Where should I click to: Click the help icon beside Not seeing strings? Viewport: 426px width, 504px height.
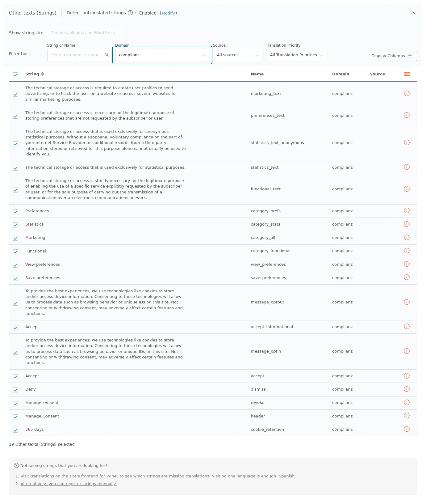[x=16, y=465]
